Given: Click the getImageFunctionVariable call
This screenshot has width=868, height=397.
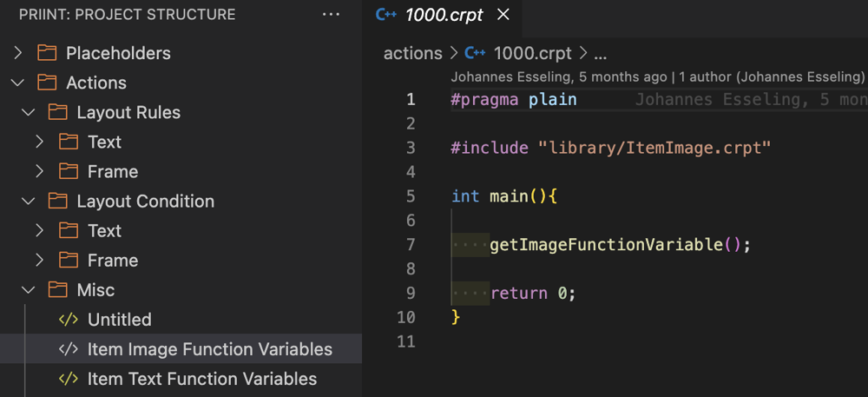Looking at the screenshot, I should tap(606, 245).
